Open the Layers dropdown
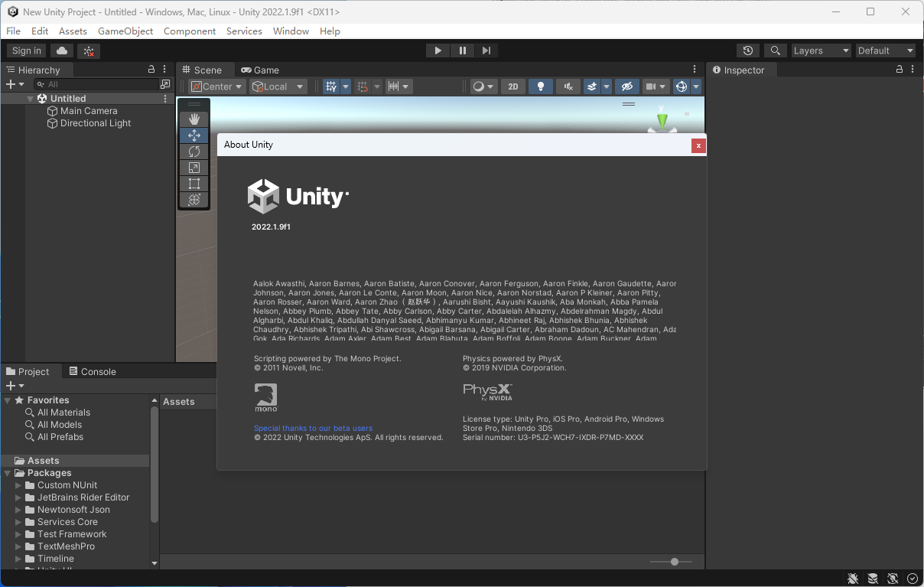This screenshot has width=924, height=587. click(x=822, y=51)
